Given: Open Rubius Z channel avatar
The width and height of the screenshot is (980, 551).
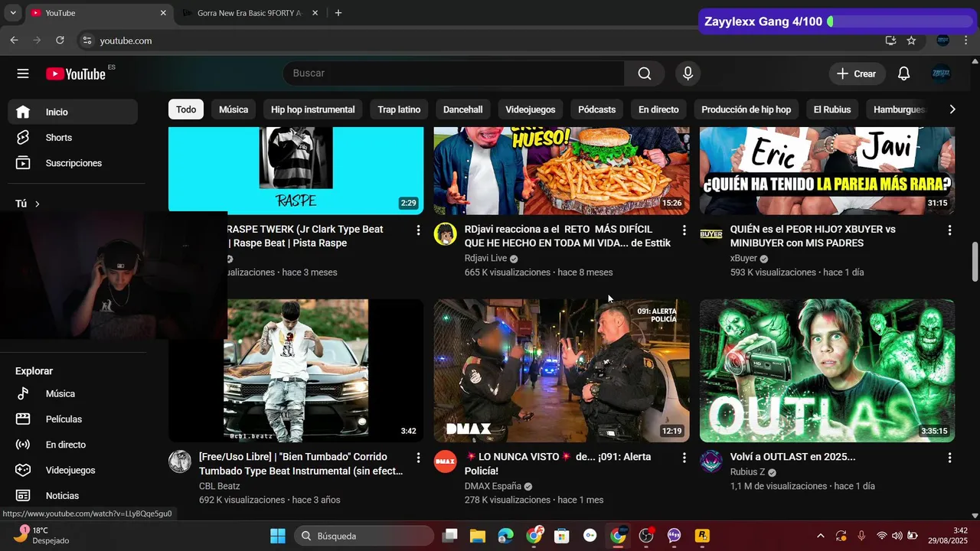Looking at the screenshot, I should point(711,461).
